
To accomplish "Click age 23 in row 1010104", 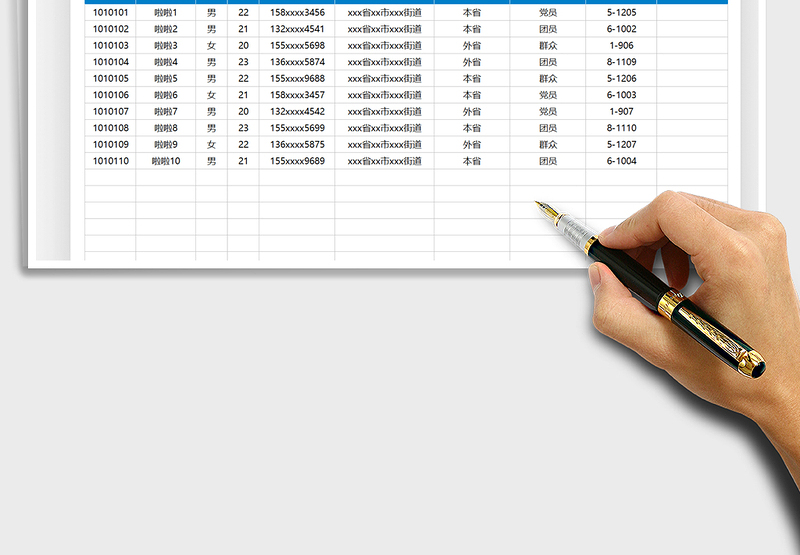I will [243, 62].
